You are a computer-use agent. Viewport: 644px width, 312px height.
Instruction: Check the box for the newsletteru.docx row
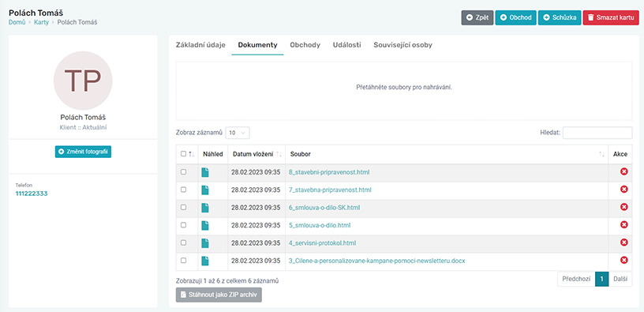[183, 260]
